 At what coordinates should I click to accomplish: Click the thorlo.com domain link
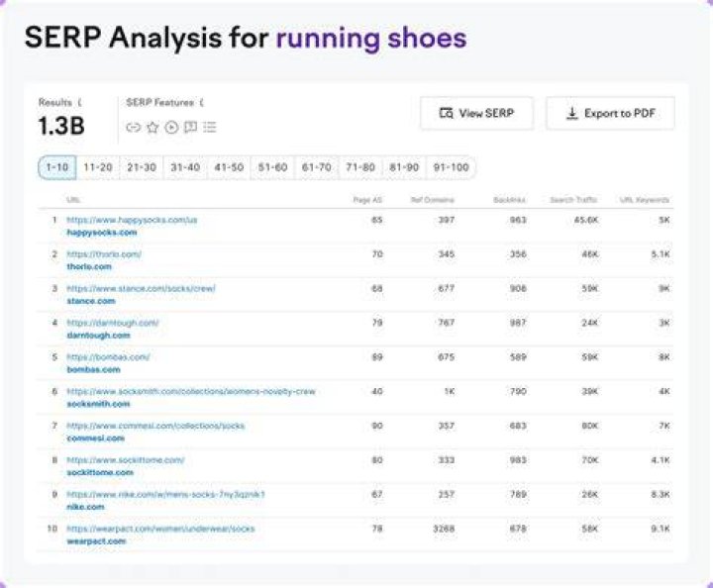pyautogui.click(x=89, y=266)
